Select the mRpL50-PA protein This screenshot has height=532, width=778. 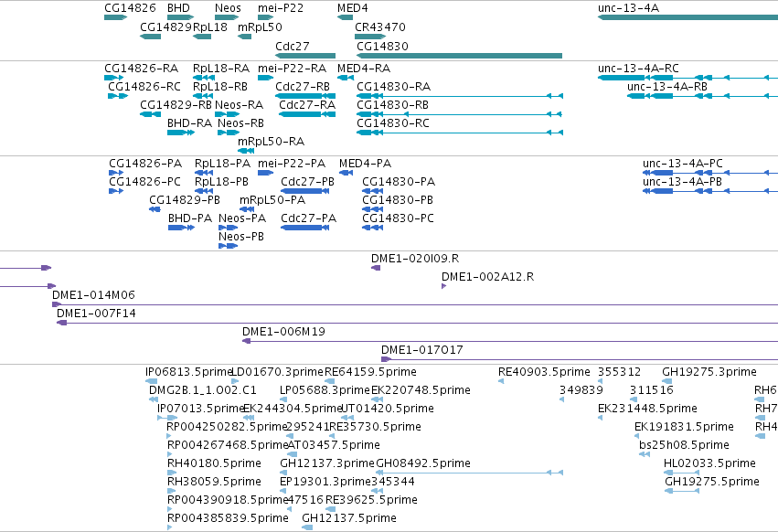point(247,209)
